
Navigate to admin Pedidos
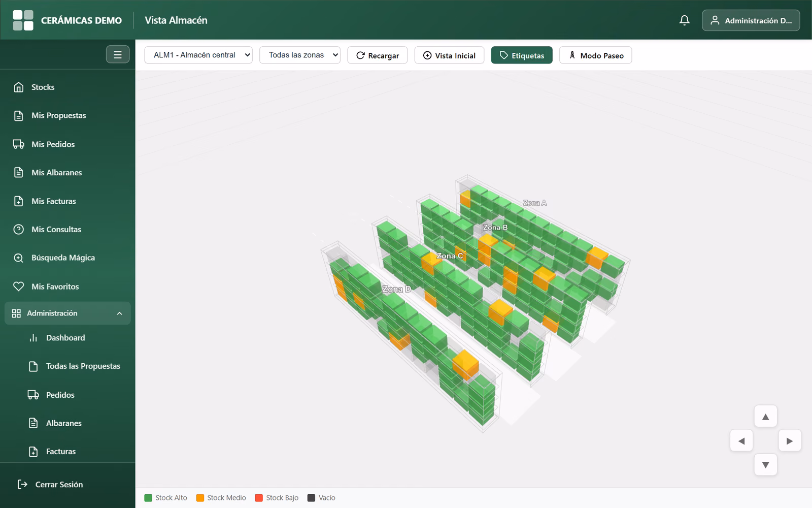click(75, 395)
